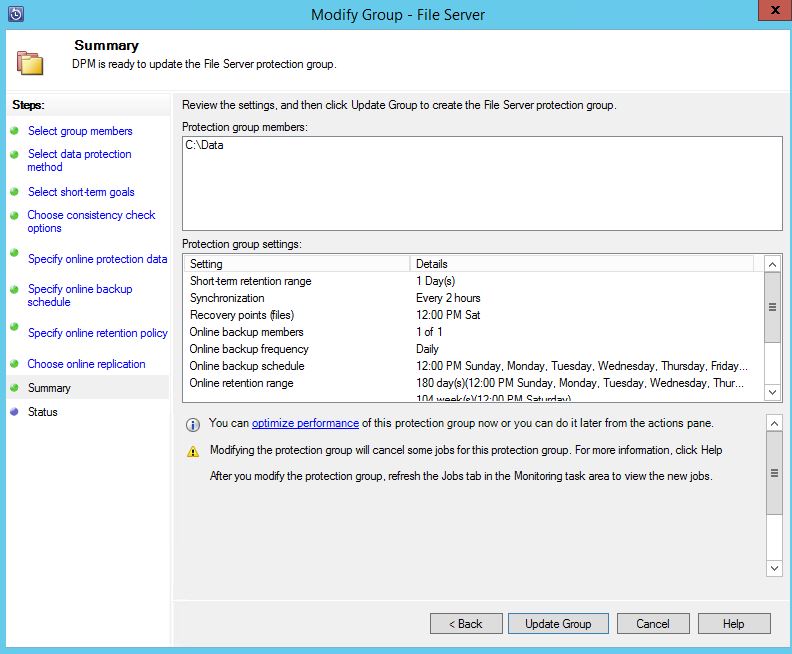Open Specify online backup schedule step

tap(80, 295)
